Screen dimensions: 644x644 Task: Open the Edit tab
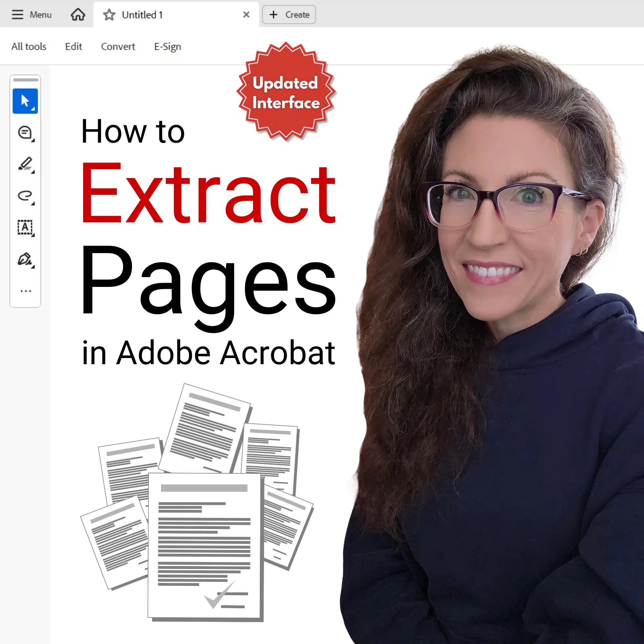tap(73, 46)
